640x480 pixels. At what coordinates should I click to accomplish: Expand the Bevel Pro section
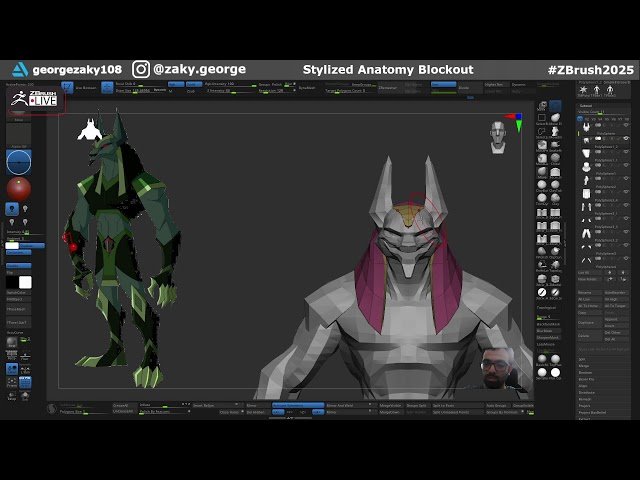586,379
